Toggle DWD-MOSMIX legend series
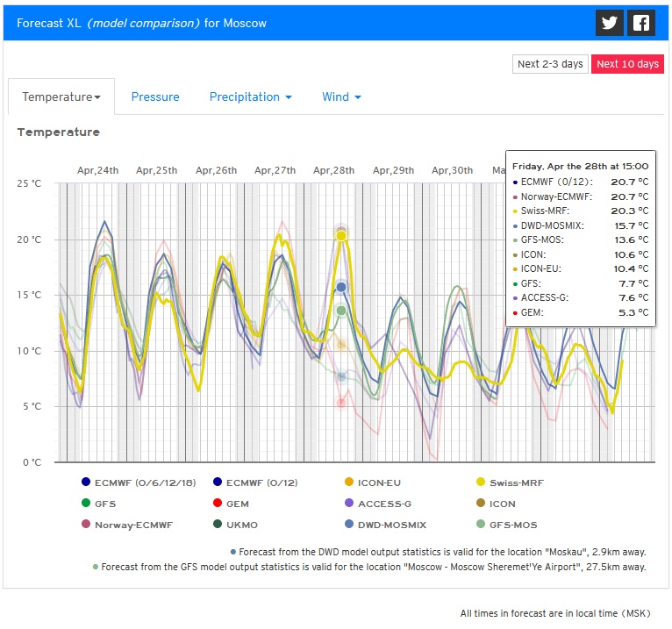The image size is (672, 629). pyautogui.click(x=385, y=525)
